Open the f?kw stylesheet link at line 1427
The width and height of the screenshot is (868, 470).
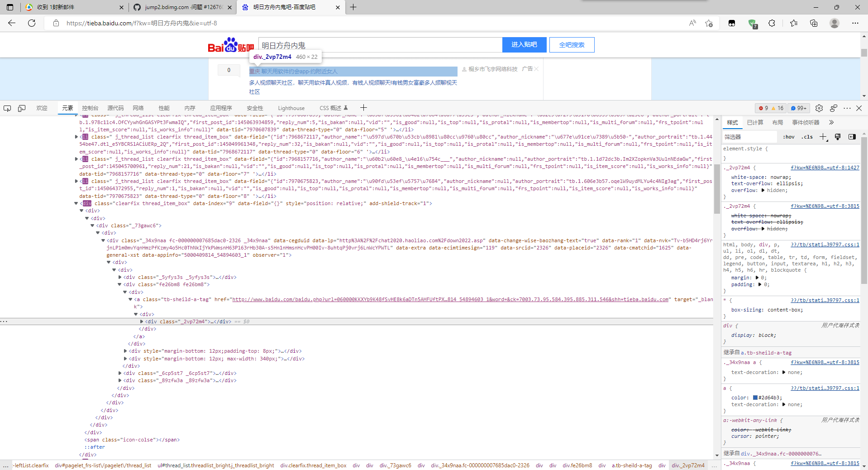pyautogui.click(x=825, y=168)
